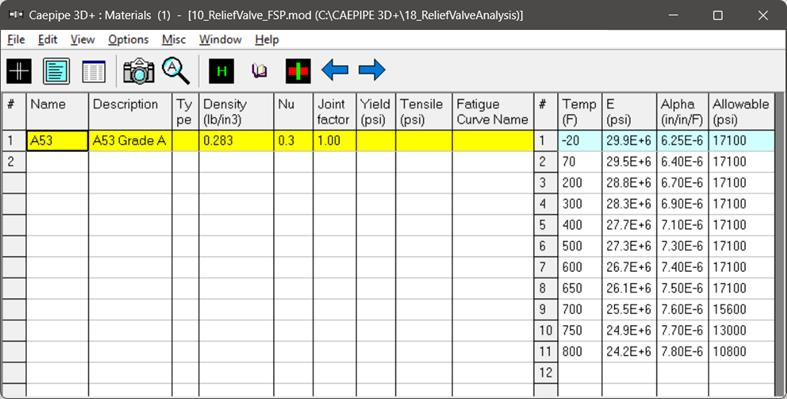Open the Options menu
Screen dimensions: 787x399
click(128, 40)
